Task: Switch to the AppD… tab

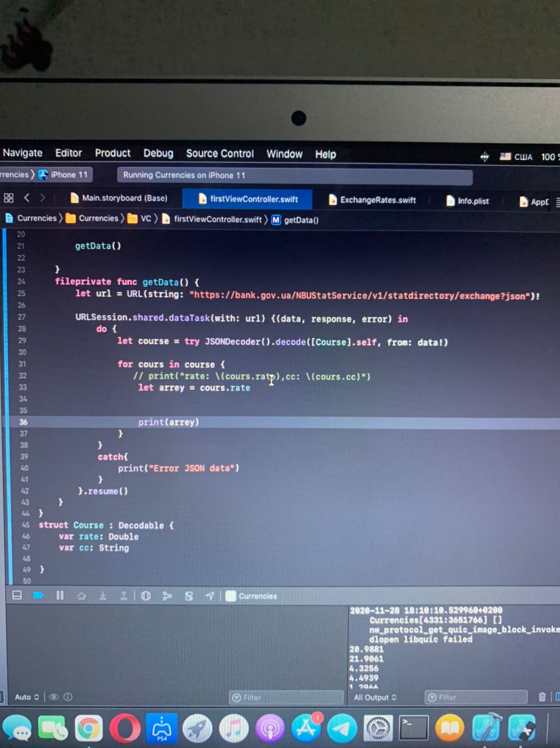Action: [534, 202]
